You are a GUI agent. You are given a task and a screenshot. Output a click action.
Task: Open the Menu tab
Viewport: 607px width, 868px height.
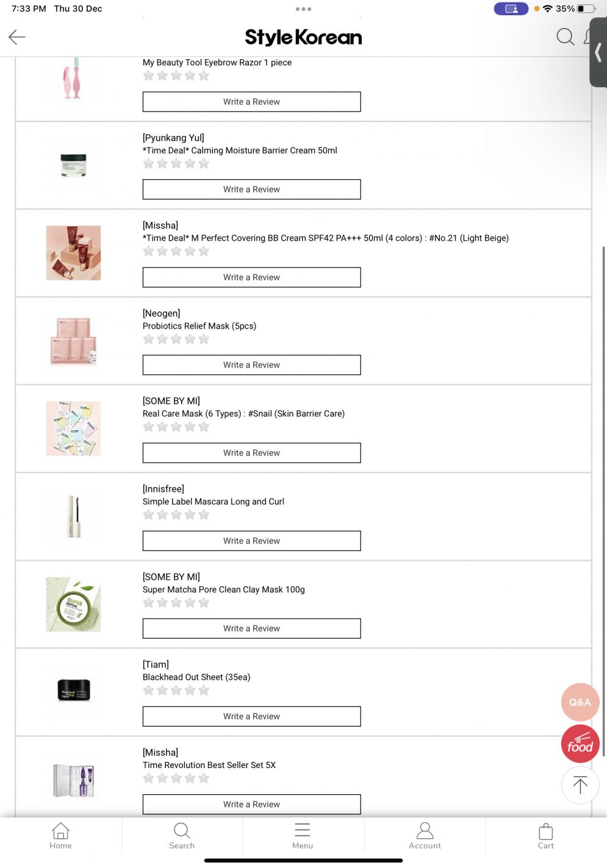tap(303, 836)
